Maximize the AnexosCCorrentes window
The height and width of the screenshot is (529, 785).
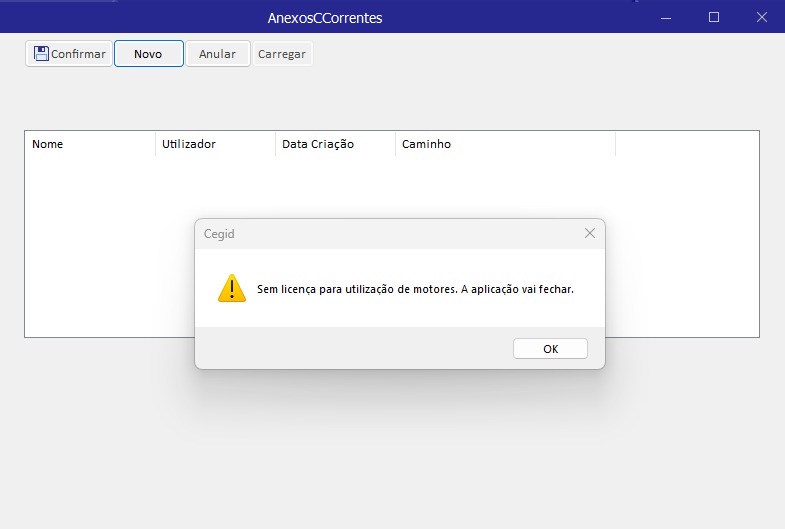714,18
